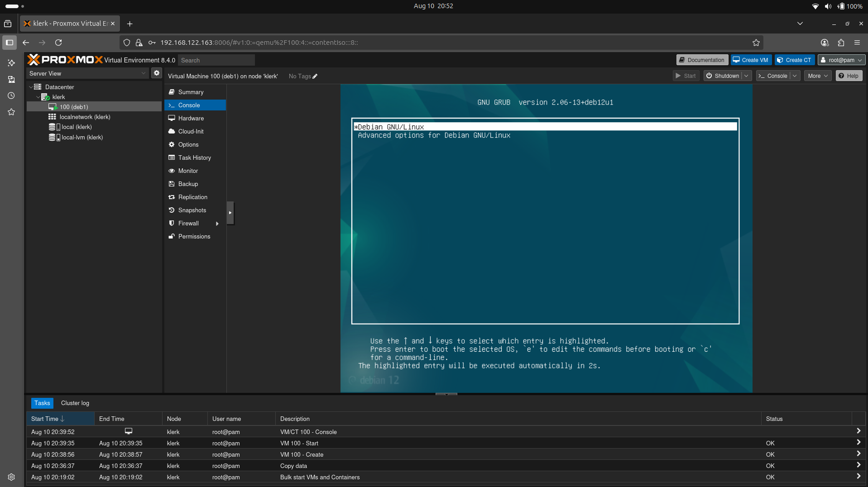Select the Hardware panel
This screenshot has height=487, width=868.
click(191, 118)
